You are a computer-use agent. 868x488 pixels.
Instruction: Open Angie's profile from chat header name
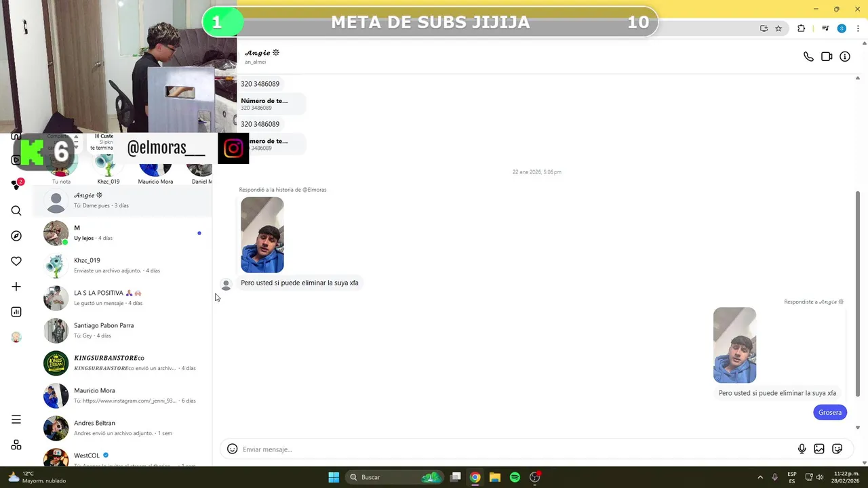click(262, 53)
